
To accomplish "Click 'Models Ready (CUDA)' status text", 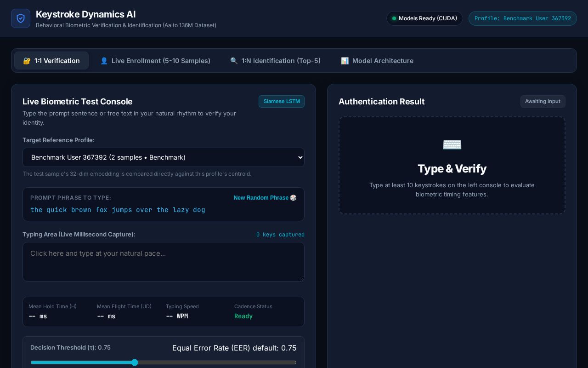I will click(x=428, y=18).
